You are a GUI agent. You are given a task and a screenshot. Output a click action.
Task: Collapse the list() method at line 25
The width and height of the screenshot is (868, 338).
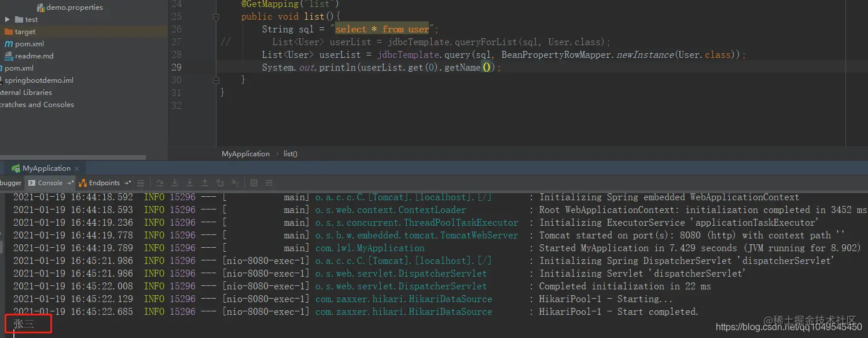point(216,17)
